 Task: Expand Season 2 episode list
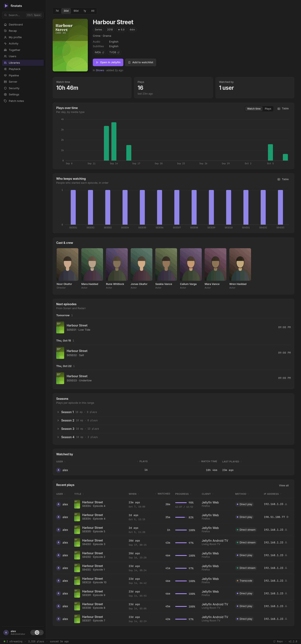[173, 420]
